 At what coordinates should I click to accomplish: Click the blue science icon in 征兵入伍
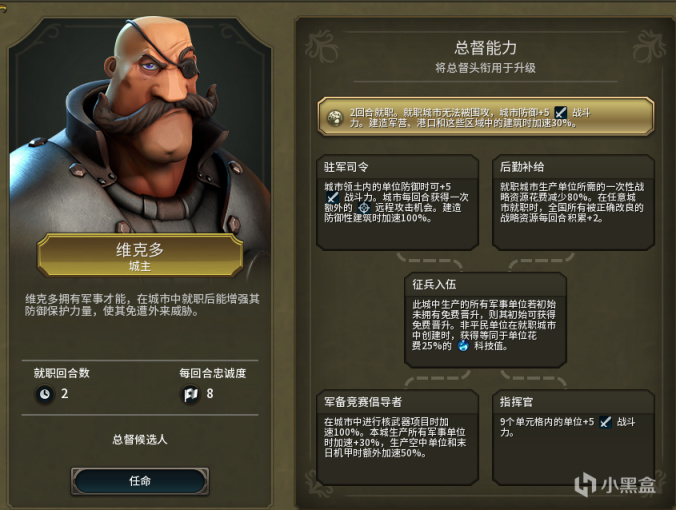[463, 346]
